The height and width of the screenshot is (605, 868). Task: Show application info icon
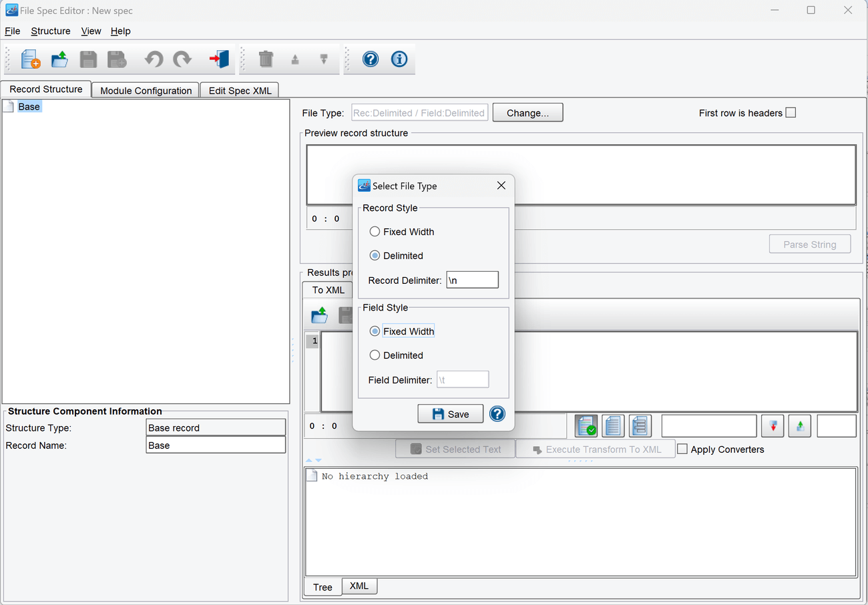tap(399, 59)
